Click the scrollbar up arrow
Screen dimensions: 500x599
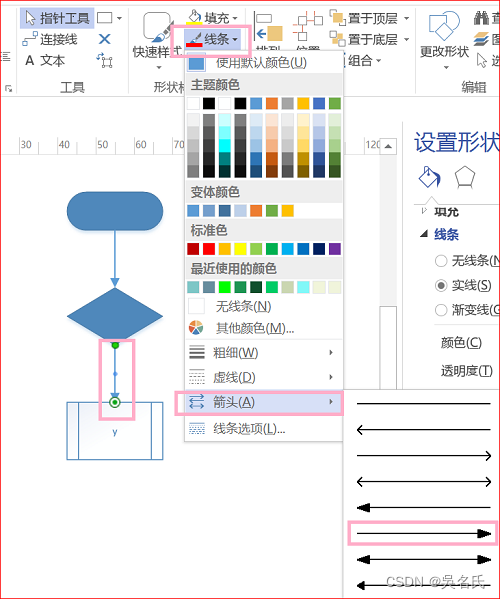(388, 146)
